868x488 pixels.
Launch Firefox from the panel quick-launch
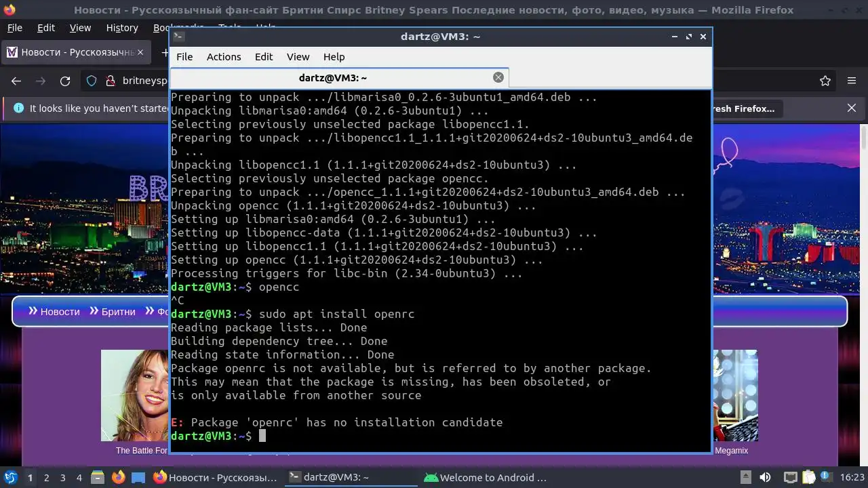pos(118,477)
